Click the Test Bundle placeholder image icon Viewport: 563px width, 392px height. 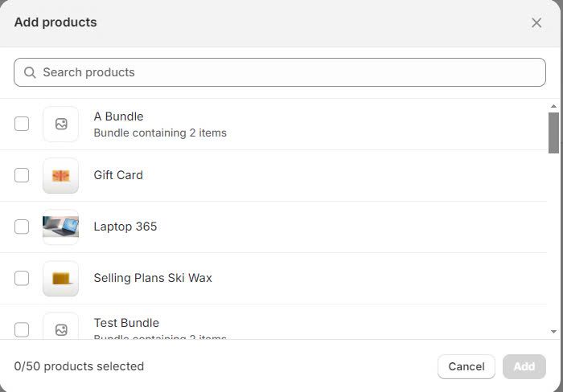(x=61, y=329)
